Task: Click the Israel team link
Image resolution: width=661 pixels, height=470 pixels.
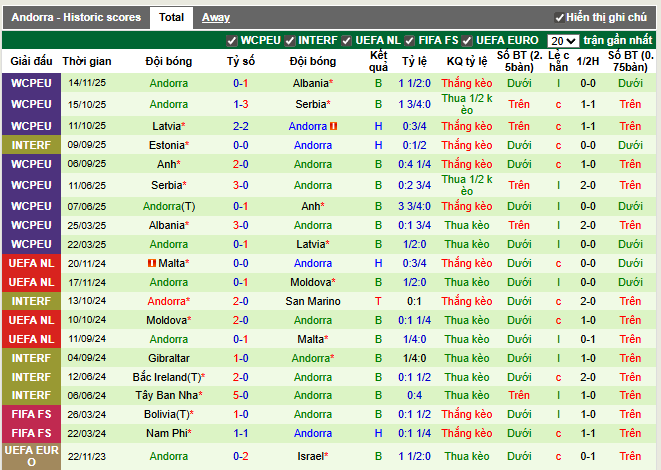Action: pyautogui.click(x=309, y=457)
